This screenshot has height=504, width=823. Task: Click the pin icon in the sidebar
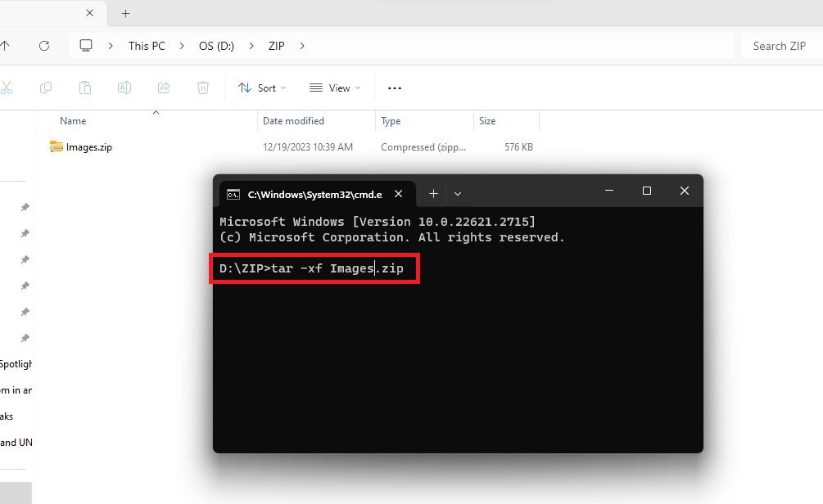tap(25, 207)
